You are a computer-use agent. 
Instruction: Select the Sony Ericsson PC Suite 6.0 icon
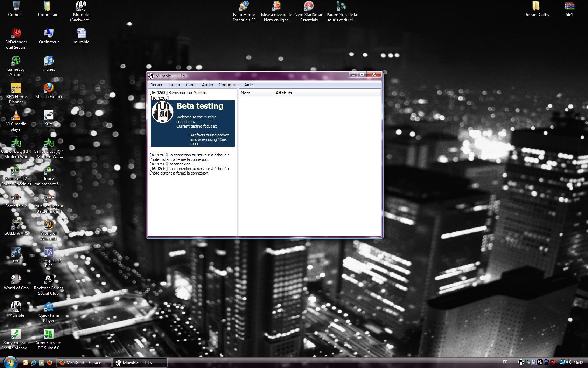pos(49,339)
